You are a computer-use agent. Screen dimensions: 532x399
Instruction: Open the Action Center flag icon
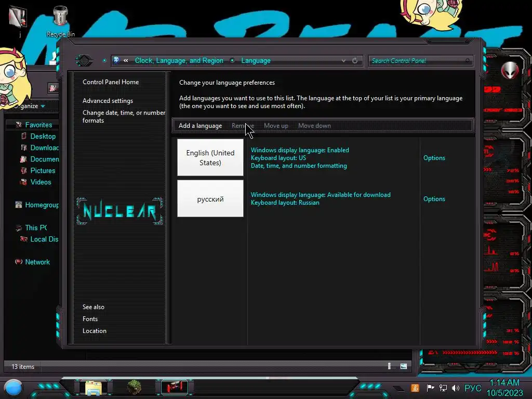coord(430,388)
